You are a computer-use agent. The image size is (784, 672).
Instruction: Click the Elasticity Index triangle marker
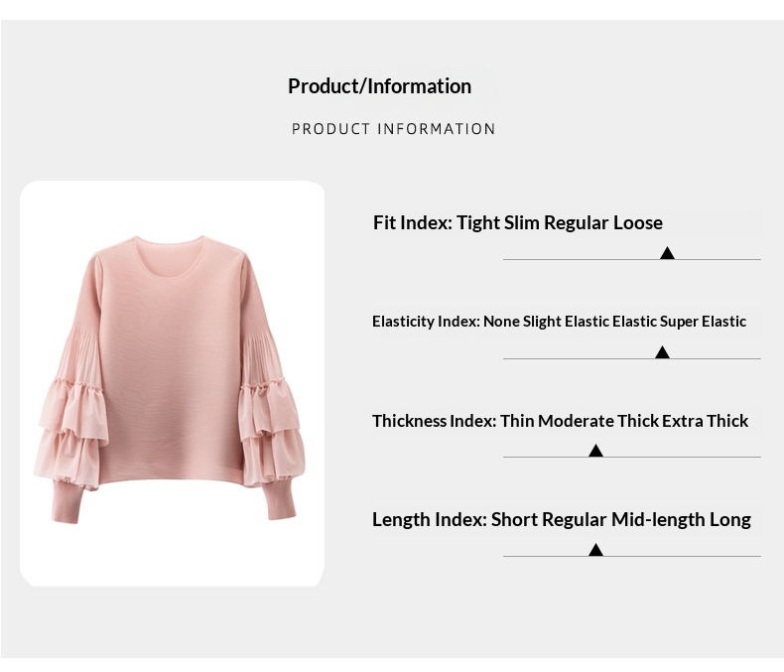click(662, 352)
